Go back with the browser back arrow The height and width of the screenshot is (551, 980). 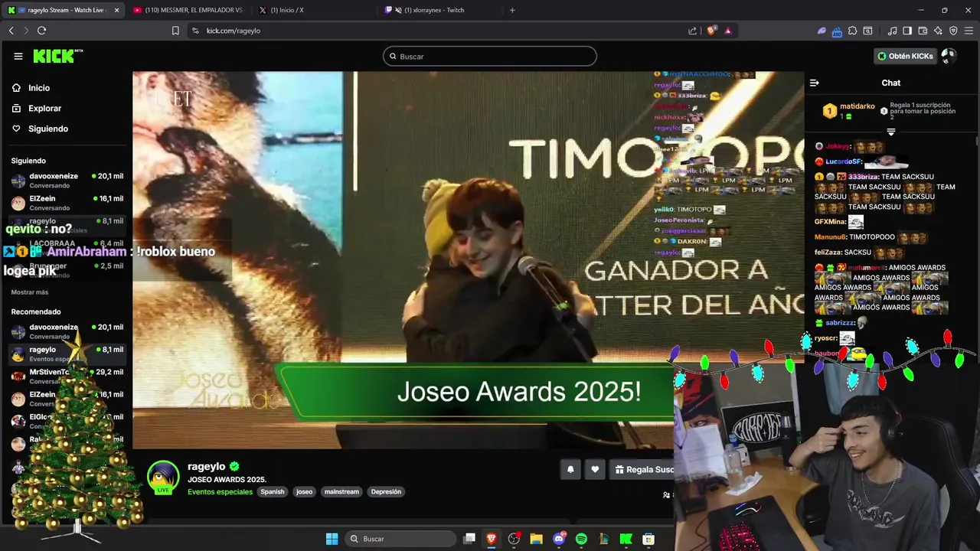(11, 31)
